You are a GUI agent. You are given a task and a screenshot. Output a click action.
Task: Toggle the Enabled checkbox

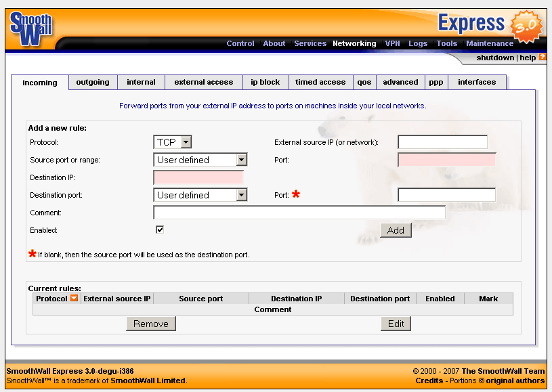coord(160,230)
